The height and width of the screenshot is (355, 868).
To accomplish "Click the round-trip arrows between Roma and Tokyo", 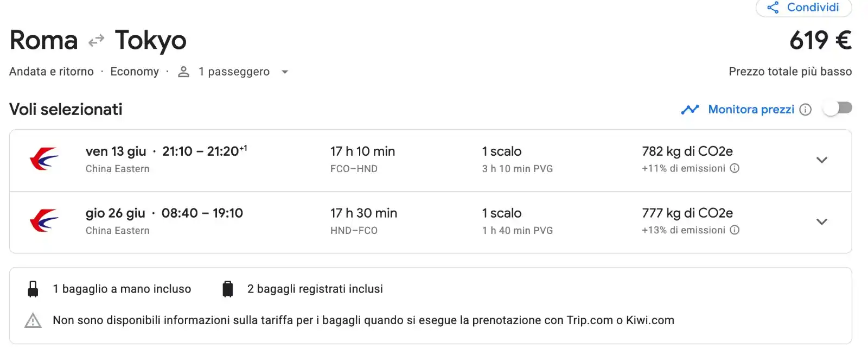I will point(97,41).
